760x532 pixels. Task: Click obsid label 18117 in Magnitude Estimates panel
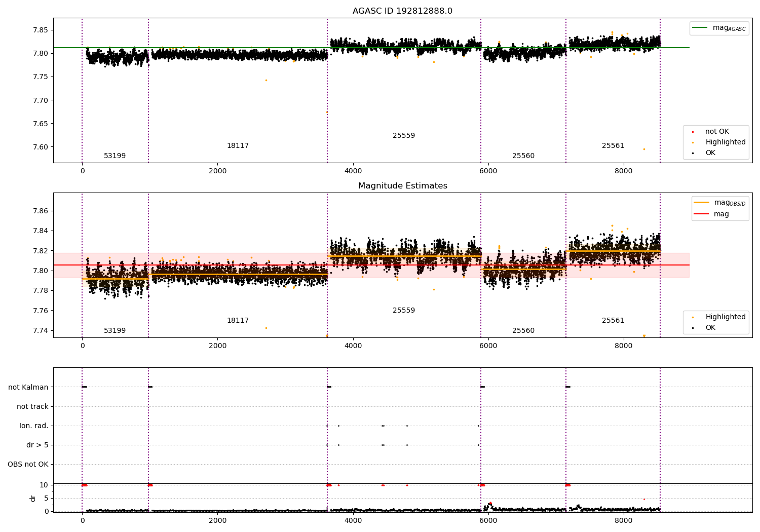point(238,321)
